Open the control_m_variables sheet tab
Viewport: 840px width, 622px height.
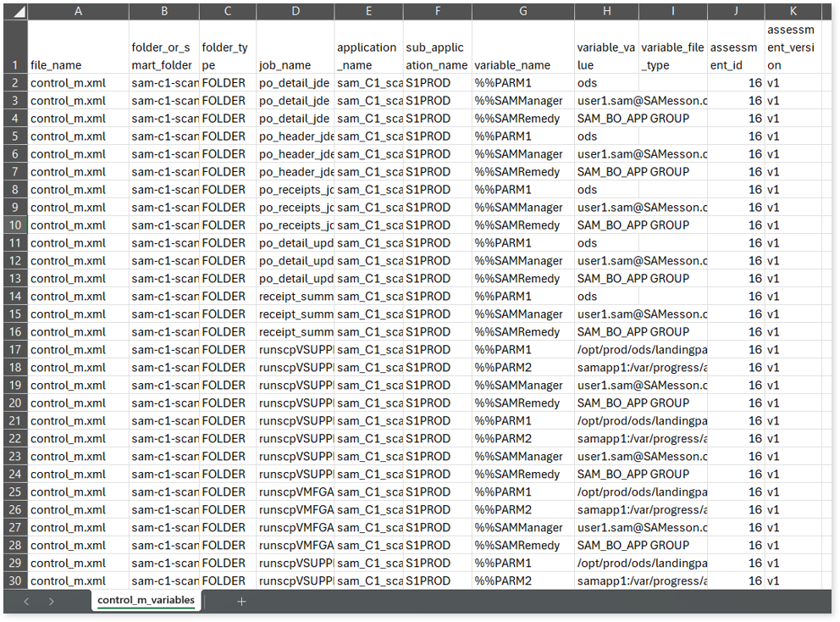click(x=146, y=601)
